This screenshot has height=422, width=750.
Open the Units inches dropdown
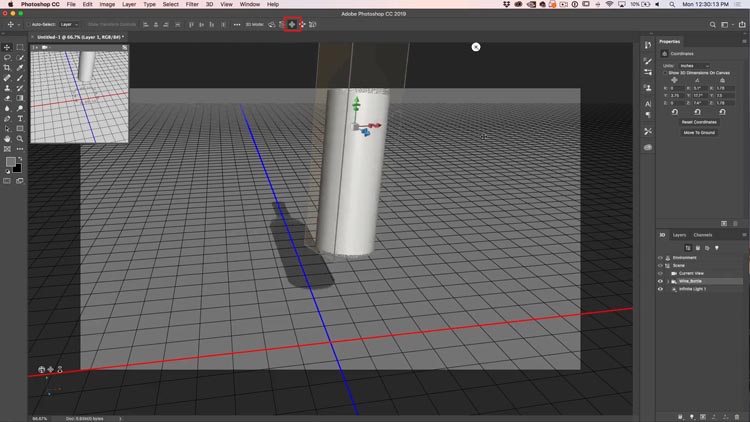(695, 66)
